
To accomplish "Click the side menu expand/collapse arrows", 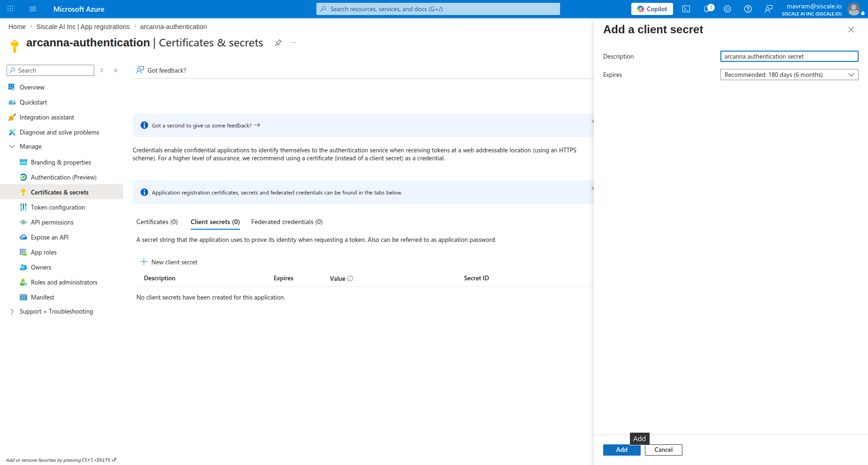I will [x=102, y=70].
